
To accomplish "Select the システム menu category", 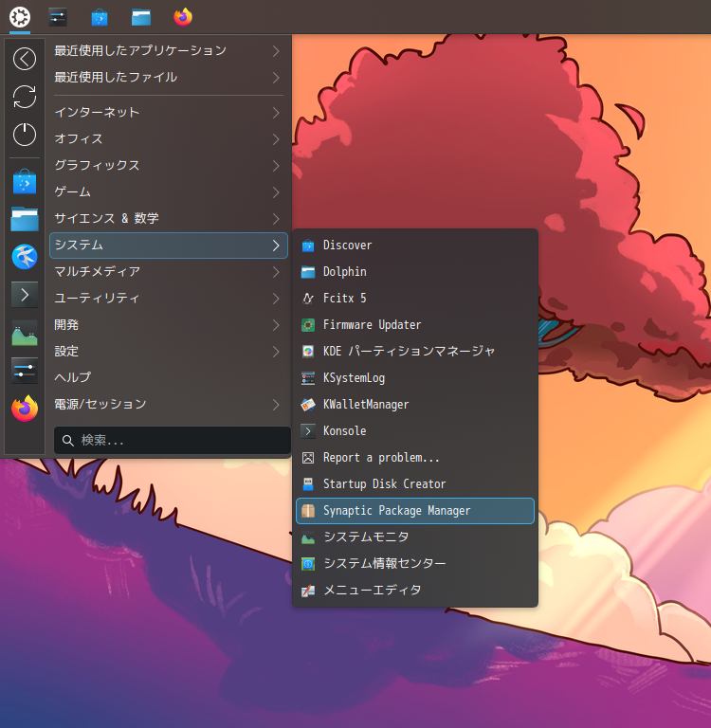I will (168, 246).
